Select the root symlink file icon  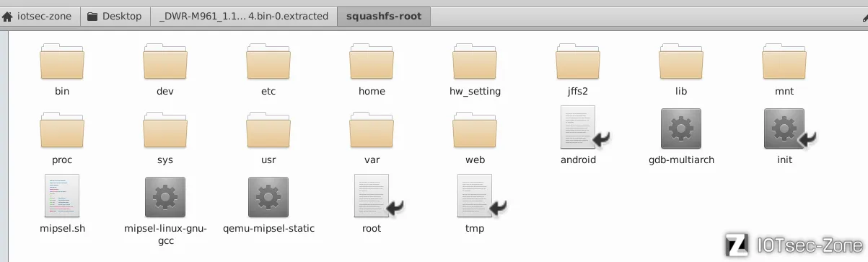pos(372,196)
